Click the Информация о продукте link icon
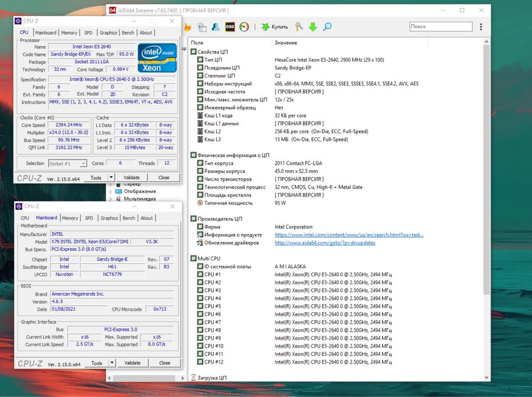The height and width of the screenshot is (397, 532). [200, 234]
